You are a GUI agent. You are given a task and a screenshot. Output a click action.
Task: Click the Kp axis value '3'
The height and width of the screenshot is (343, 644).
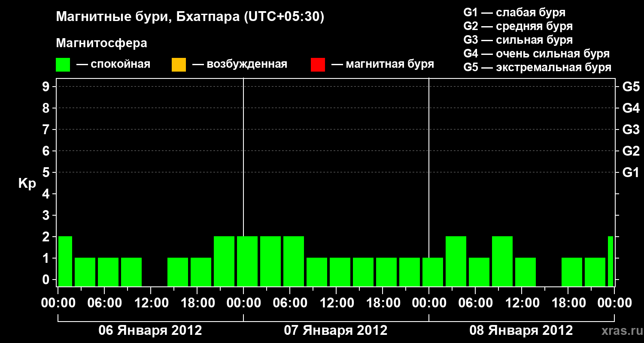(x=47, y=215)
